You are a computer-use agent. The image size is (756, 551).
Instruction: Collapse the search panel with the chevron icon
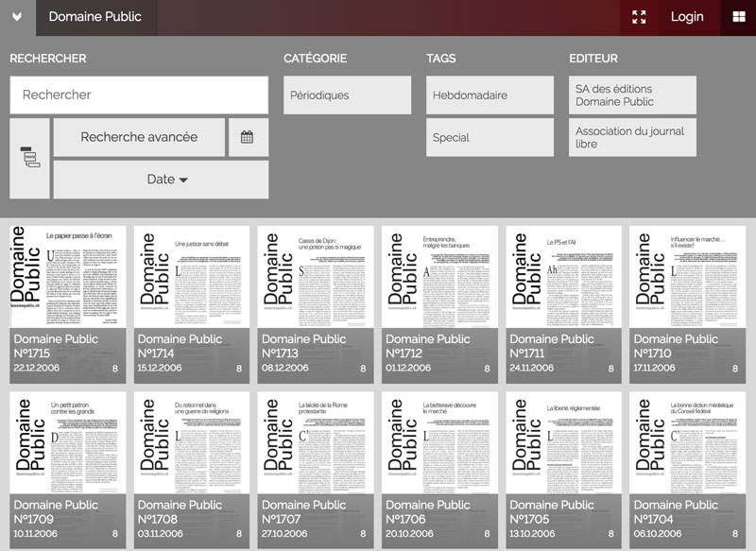click(x=17, y=17)
